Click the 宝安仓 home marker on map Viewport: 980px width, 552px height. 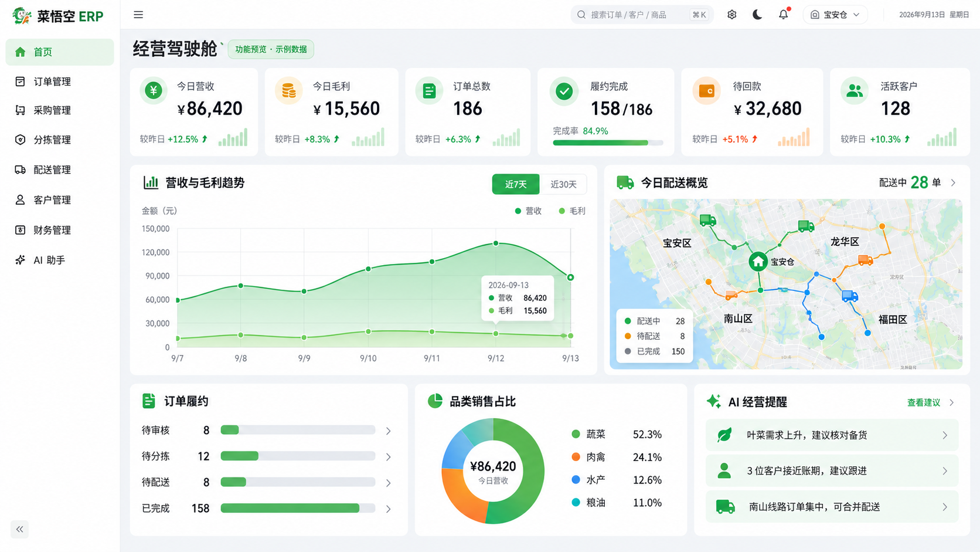tap(758, 261)
